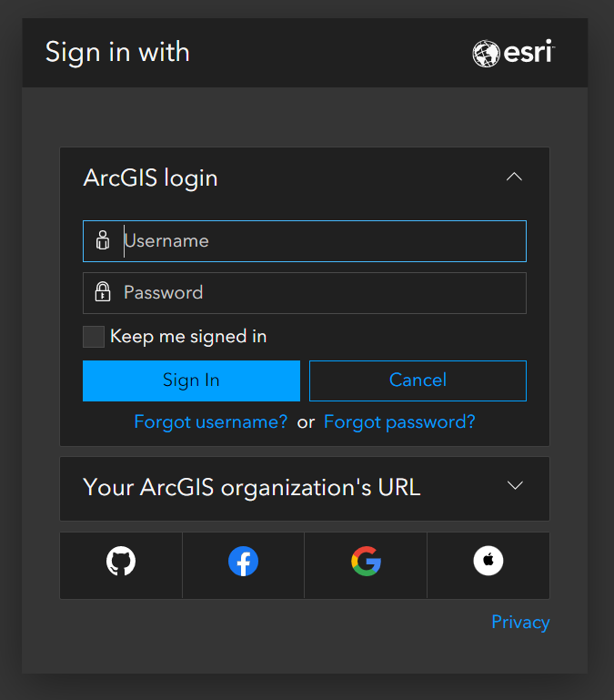Image resolution: width=614 pixels, height=700 pixels.
Task: Expand organization's URL using the down chevron
Action: pos(515,486)
